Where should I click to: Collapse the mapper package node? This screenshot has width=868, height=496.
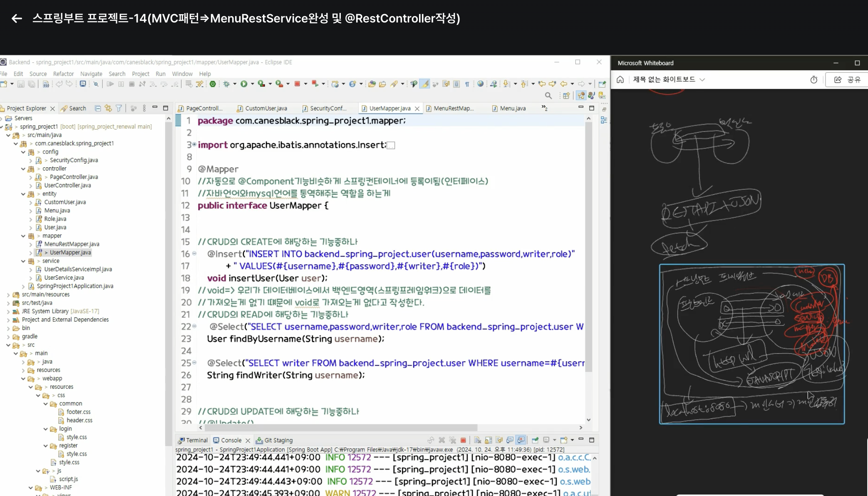point(23,236)
